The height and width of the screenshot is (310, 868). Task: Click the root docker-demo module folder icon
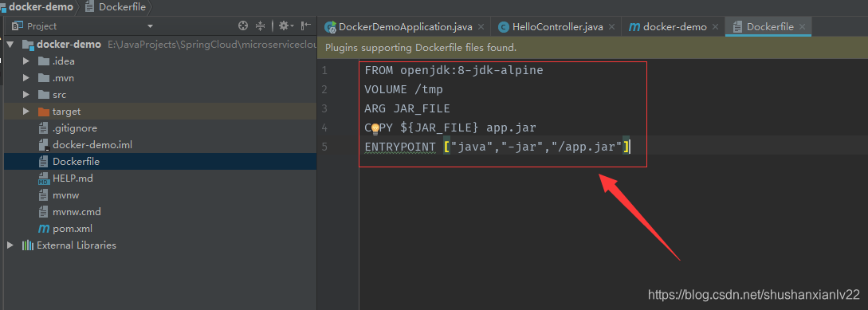[x=28, y=45]
